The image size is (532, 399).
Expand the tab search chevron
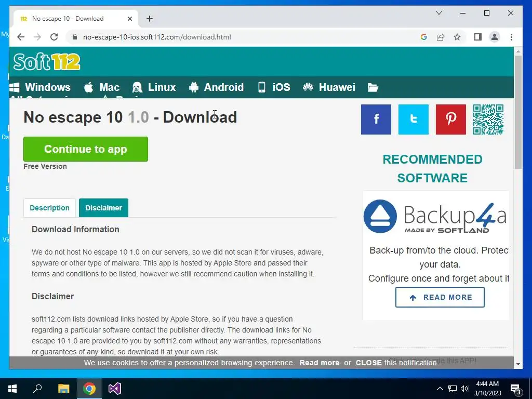tap(438, 13)
